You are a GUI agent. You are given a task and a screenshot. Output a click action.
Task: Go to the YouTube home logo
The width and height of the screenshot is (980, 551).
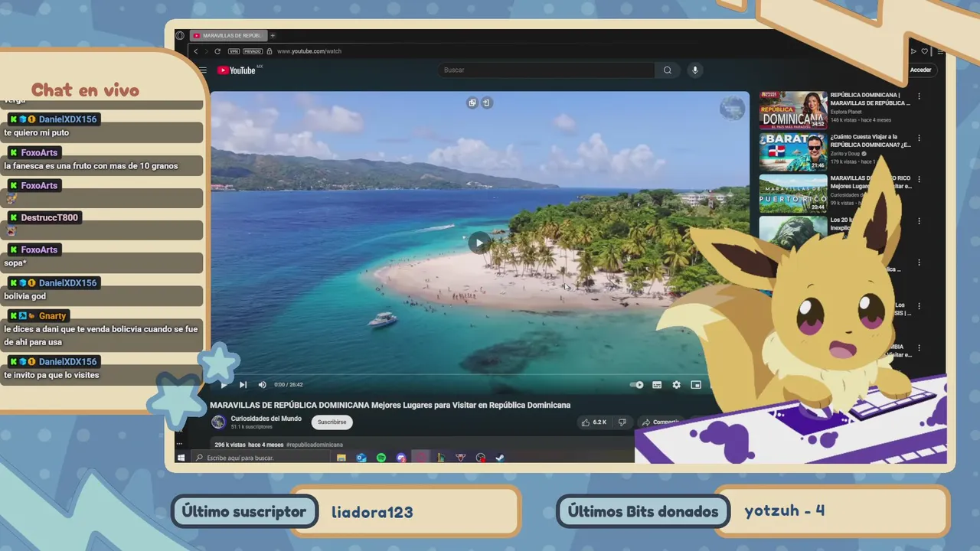[237, 70]
